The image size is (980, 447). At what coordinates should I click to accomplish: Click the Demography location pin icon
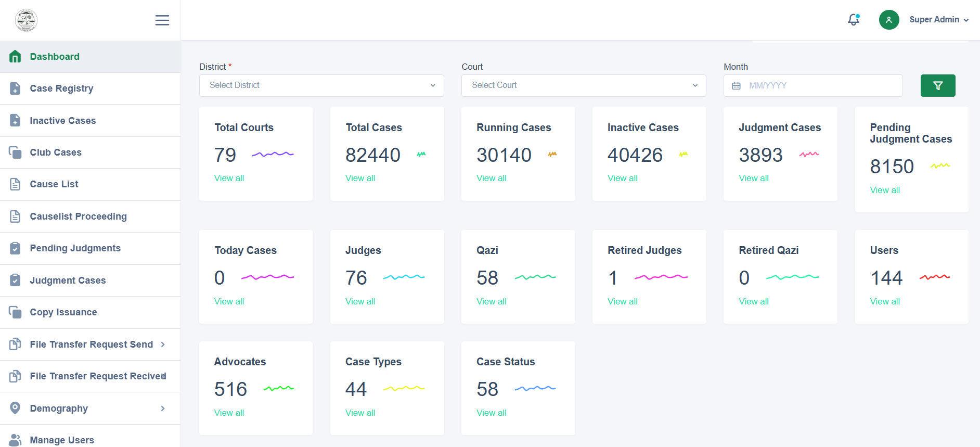pyautogui.click(x=16, y=408)
